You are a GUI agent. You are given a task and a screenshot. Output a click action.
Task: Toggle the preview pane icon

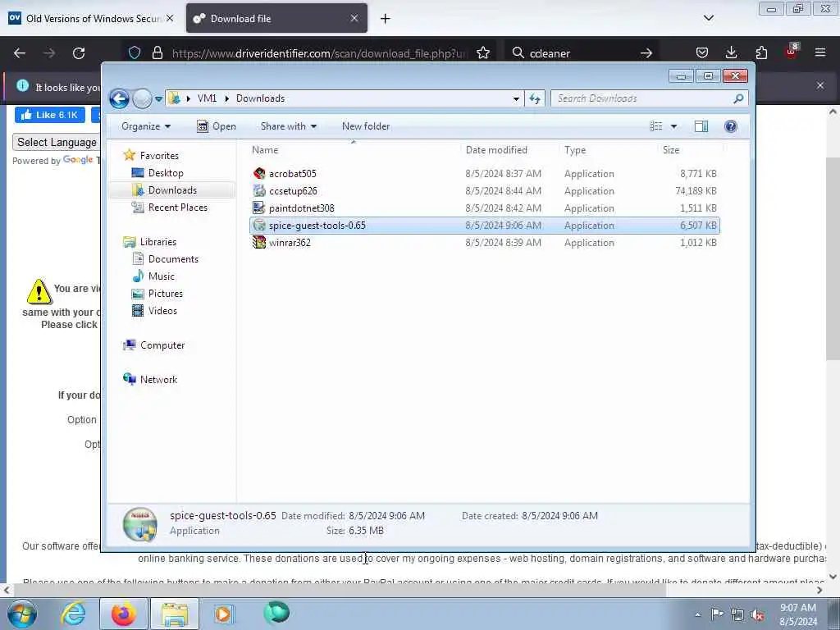701,126
